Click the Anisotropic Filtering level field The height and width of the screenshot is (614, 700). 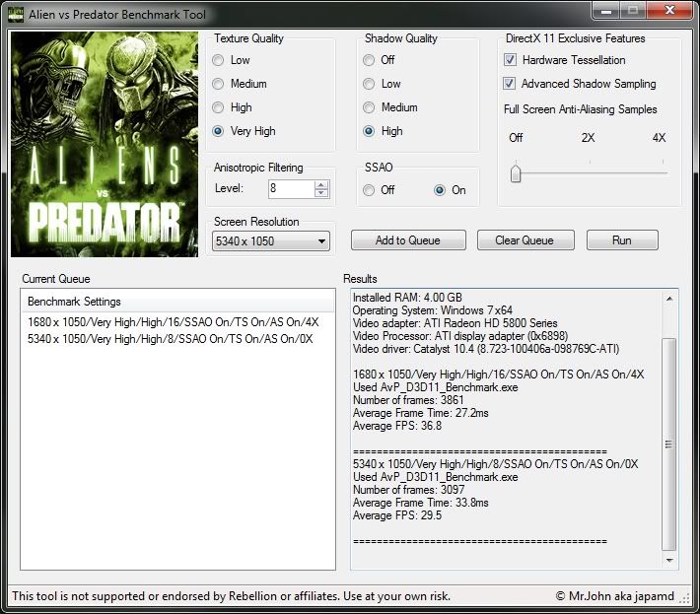click(x=290, y=188)
